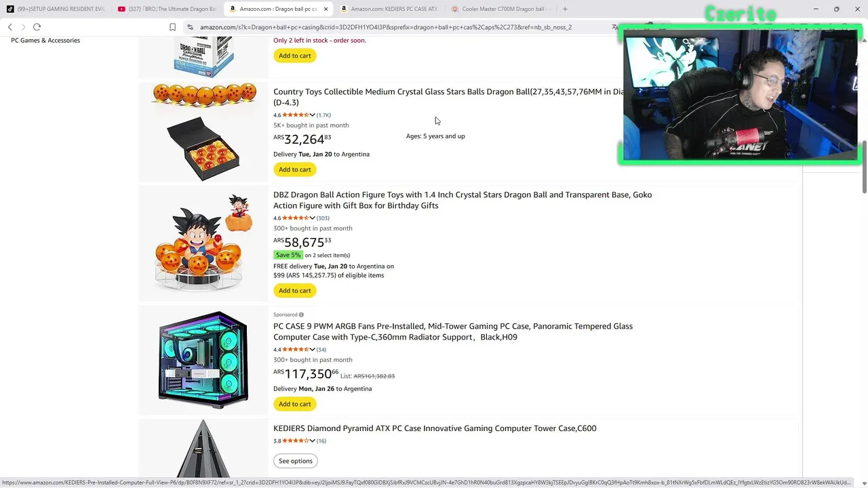The image size is (868, 488).
Task: Open the PC CASE 9 PWM ARGB product title
Action: (x=453, y=331)
